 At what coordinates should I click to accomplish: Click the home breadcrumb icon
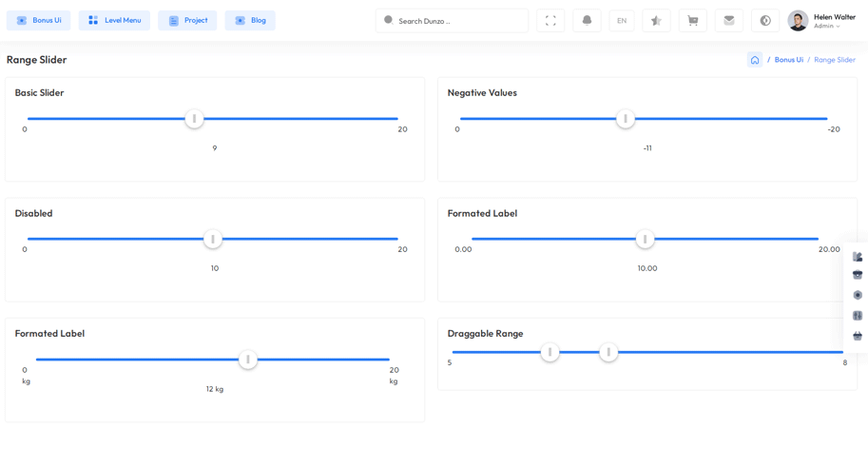(x=755, y=60)
